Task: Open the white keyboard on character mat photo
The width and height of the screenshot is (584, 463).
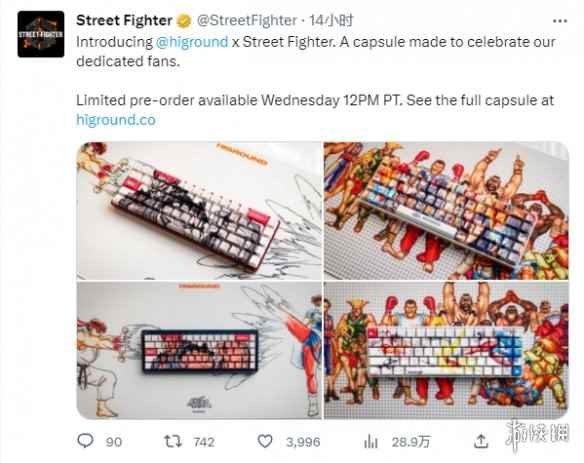Action: [446, 350]
